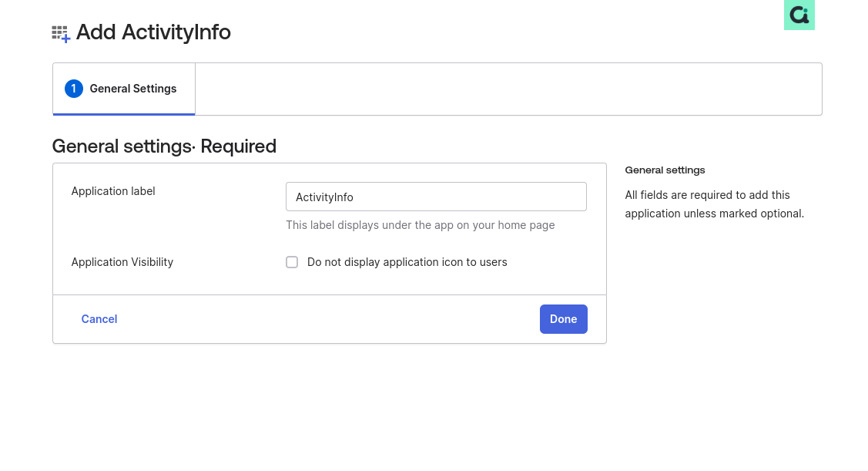Click the step 1 circle badge

pyautogui.click(x=74, y=89)
